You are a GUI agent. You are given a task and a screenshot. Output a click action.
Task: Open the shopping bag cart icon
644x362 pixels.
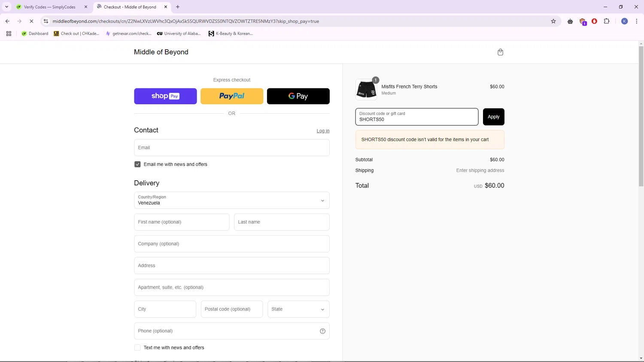pyautogui.click(x=500, y=52)
